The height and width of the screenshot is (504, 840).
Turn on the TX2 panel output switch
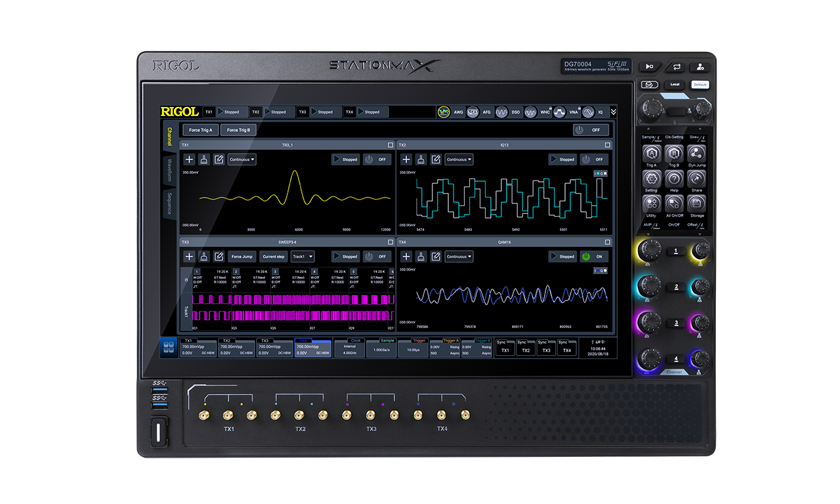coord(595,159)
